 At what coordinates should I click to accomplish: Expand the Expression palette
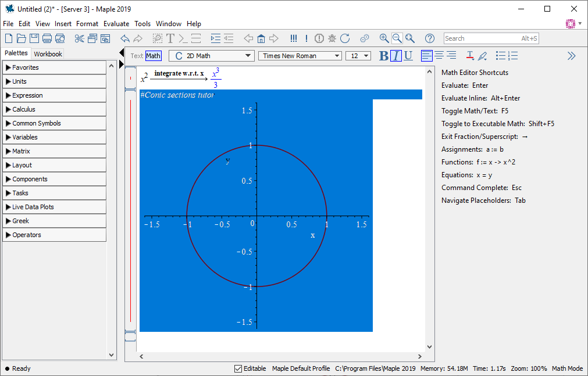pyautogui.click(x=54, y=95)
